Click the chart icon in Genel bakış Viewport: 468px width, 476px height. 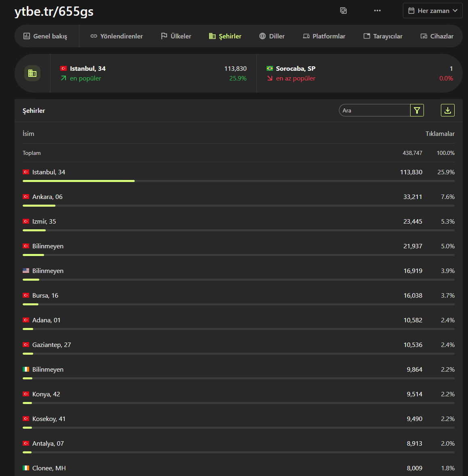[x=27, y=36]
